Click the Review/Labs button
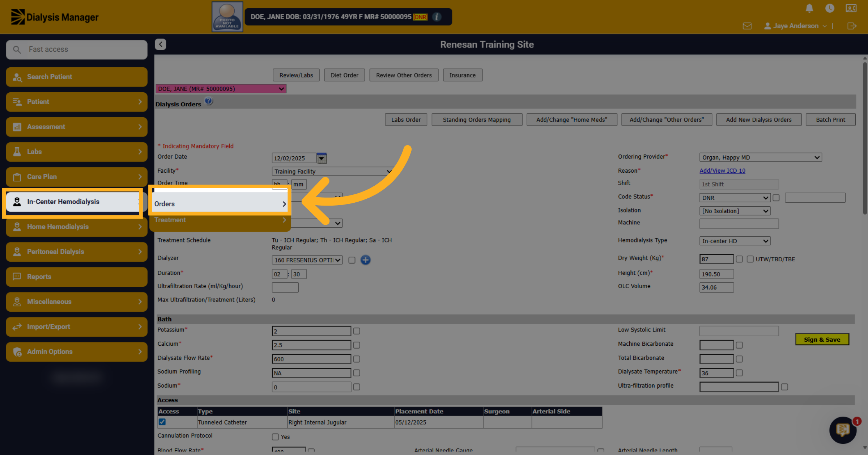 point(296,75)
